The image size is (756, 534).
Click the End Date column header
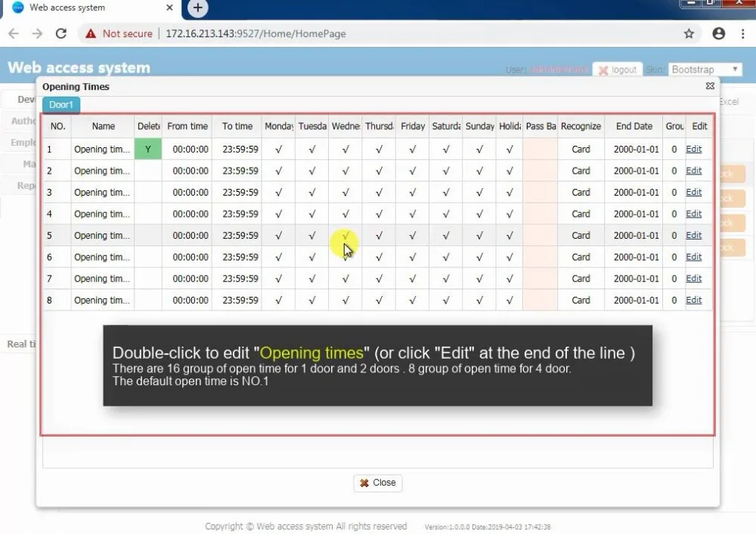634,126
